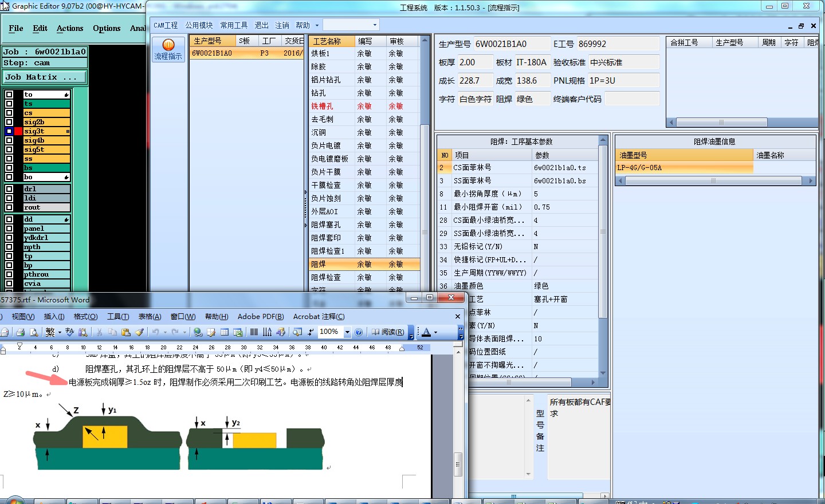
Task: Click the 阅读(R) reading layout button
Action: pos(388,332)
